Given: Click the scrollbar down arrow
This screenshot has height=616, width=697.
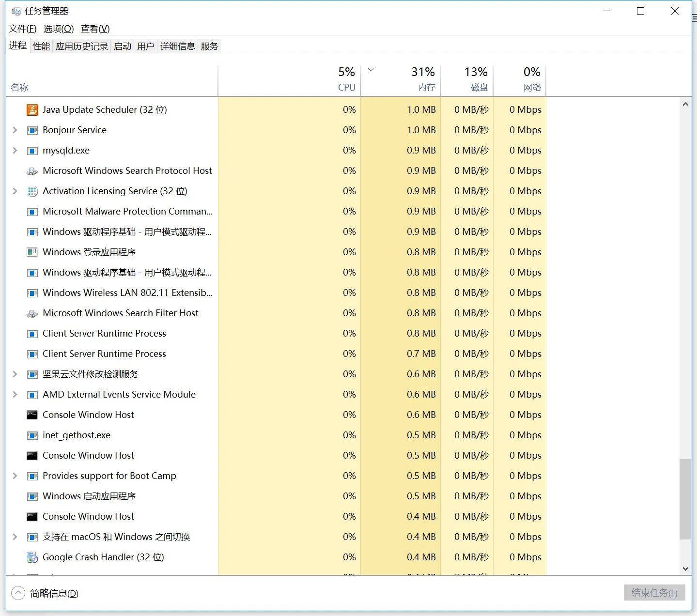Looking at the screenshot, I should pyautogui.click(x=685, y=569).
